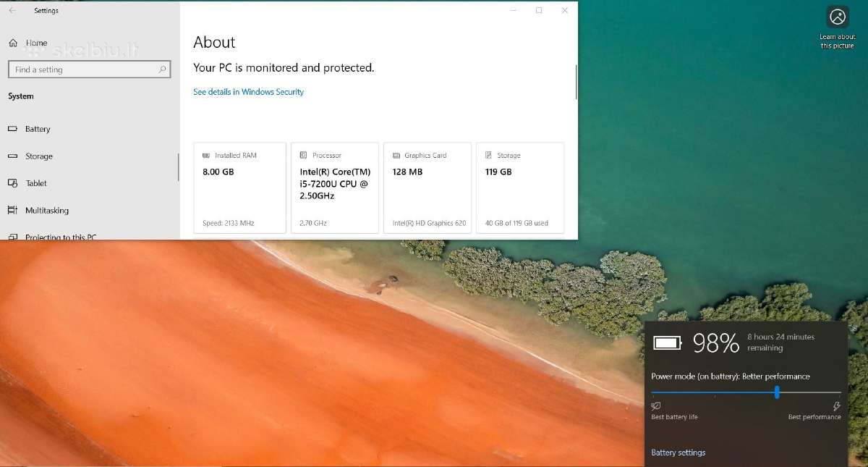Screen dimensions: 868x467
Task: Click the Speed: 2133 MHz text
Action: pyautogui.click(x=229, y=223)
